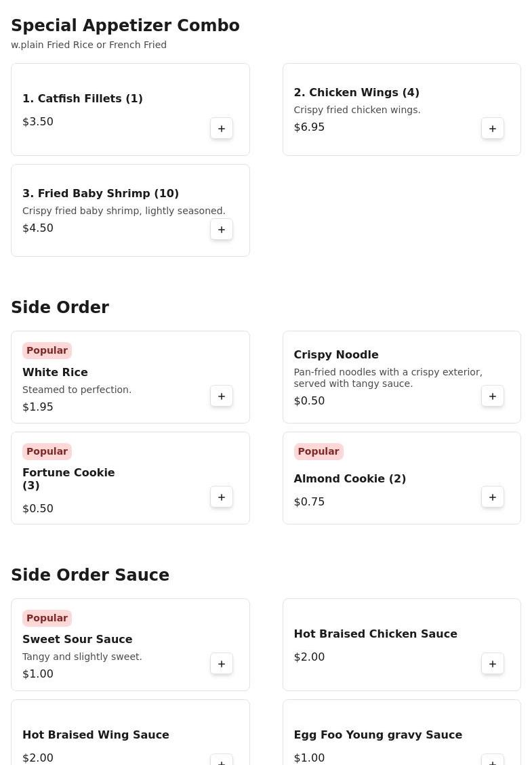Add Chicken Wings (4) with plus icon
The image size is (532, 765).
pos(493,128)
